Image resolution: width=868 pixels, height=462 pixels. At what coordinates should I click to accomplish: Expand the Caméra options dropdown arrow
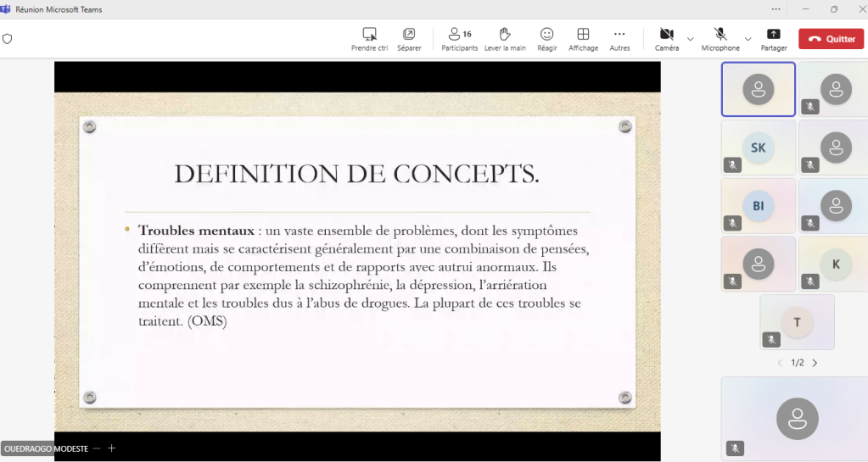(x=690, y=39)
